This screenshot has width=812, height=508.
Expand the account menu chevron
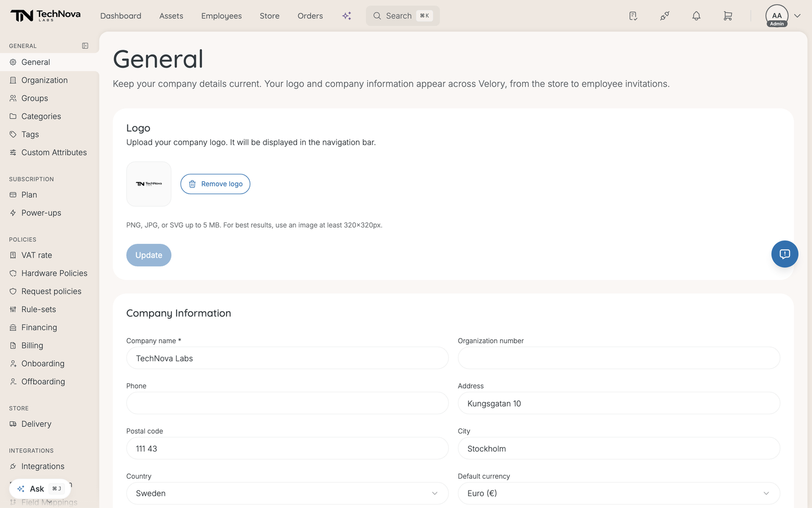click(797, 16)
